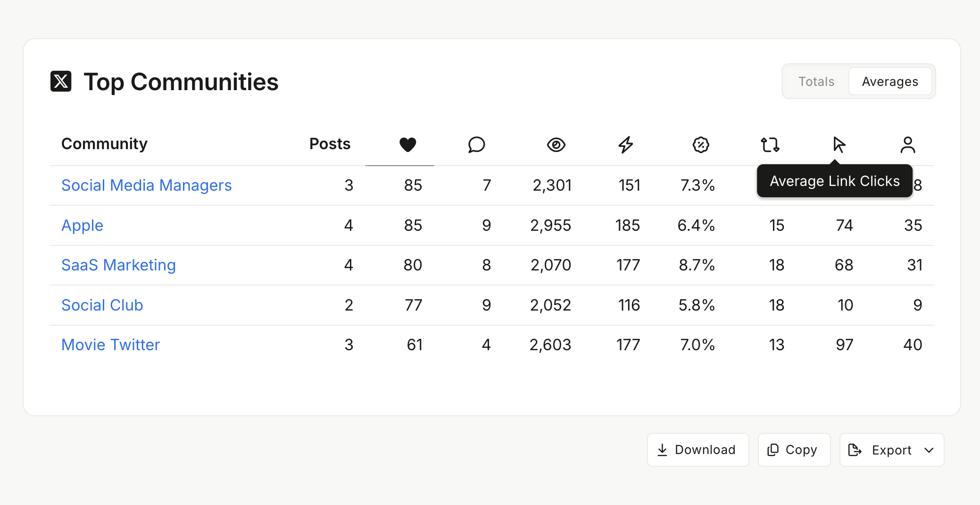
Task: Switch to the Totals view
Action: pos(816,82)
